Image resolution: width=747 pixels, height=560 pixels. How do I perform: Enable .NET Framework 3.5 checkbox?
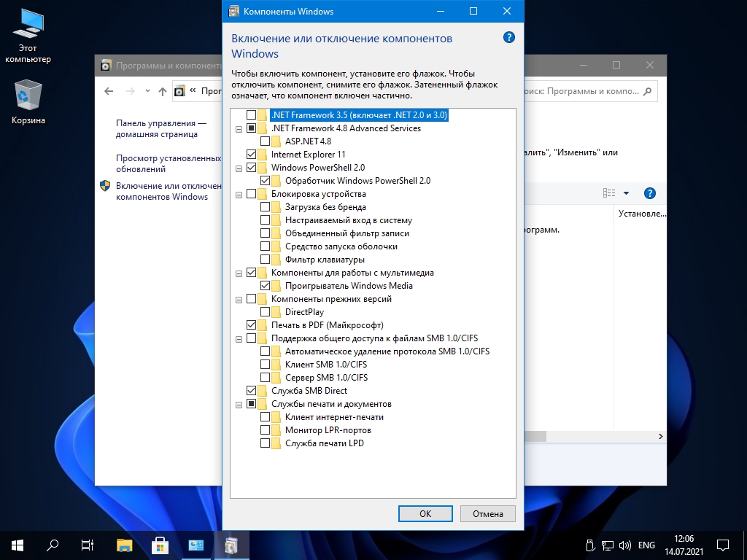point(252,115)
